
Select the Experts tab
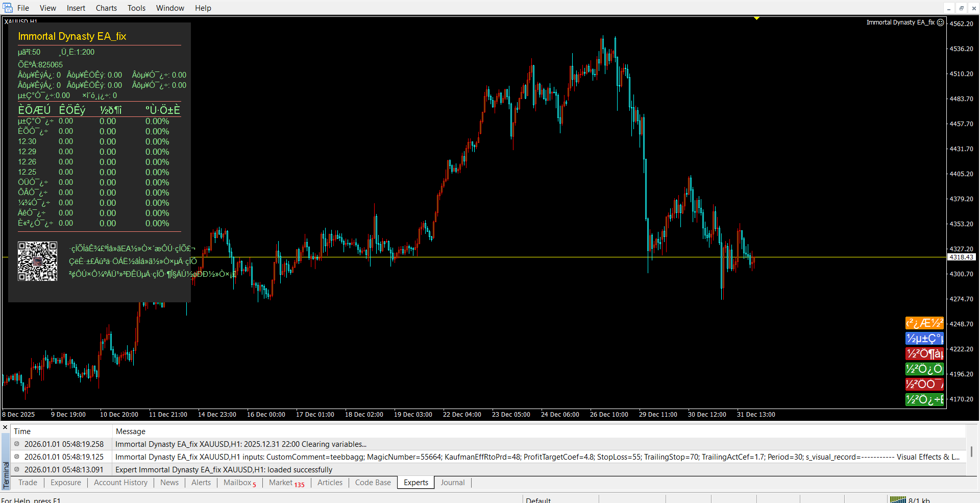416,483
